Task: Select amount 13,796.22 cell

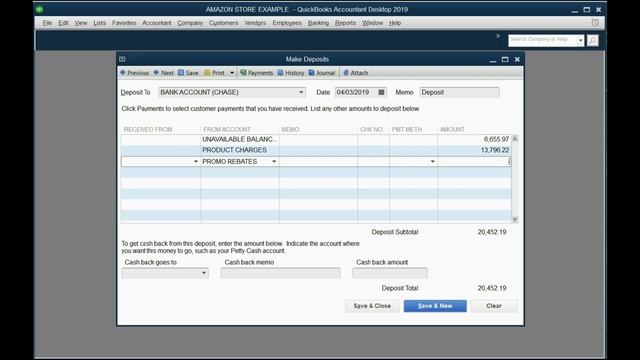Action: pyautogui.click(x=474, y=150)
